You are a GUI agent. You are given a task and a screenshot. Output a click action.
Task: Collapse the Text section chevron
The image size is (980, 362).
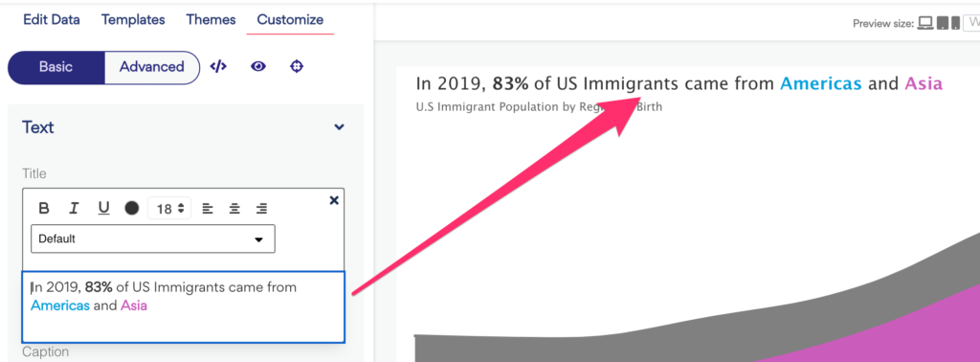point(339,127)
